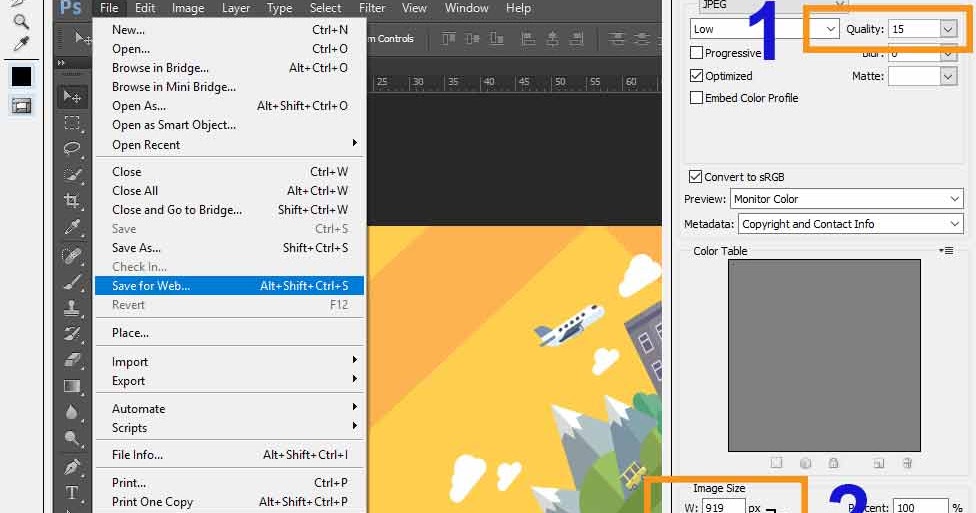Screen dimensions: 976x513
Task: Select the Brush tool
Action: pyautogui.click(x=72, y=282)
